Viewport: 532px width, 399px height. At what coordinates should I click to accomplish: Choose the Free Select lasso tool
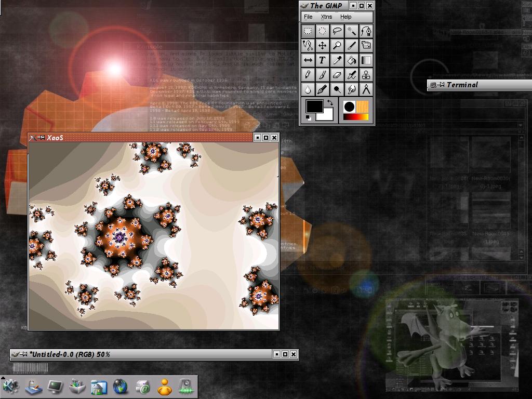click(337, 31)
